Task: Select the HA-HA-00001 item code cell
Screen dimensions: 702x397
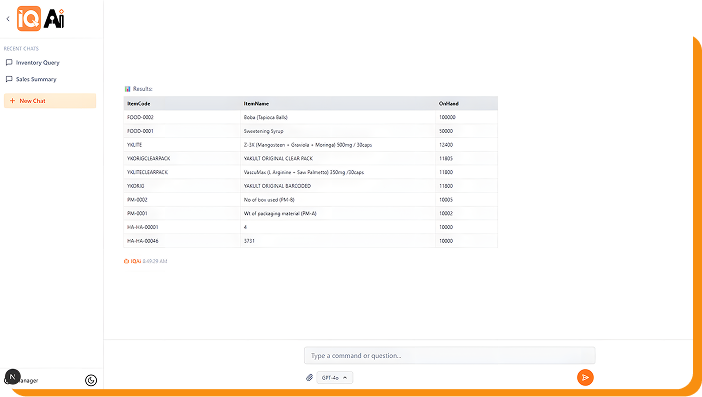Action: pyautogui.click(x=182, y=227)
